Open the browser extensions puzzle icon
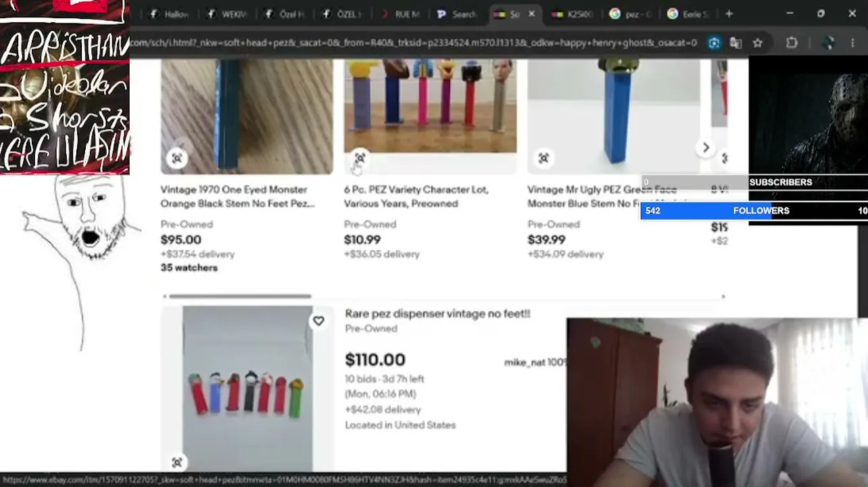The height and width of the screenshot is (487, 868). pos(792,43)
